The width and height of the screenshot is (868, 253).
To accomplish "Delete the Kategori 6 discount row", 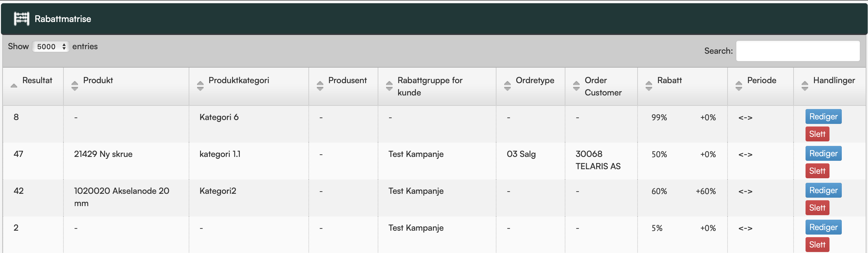I will pos(817,134).
